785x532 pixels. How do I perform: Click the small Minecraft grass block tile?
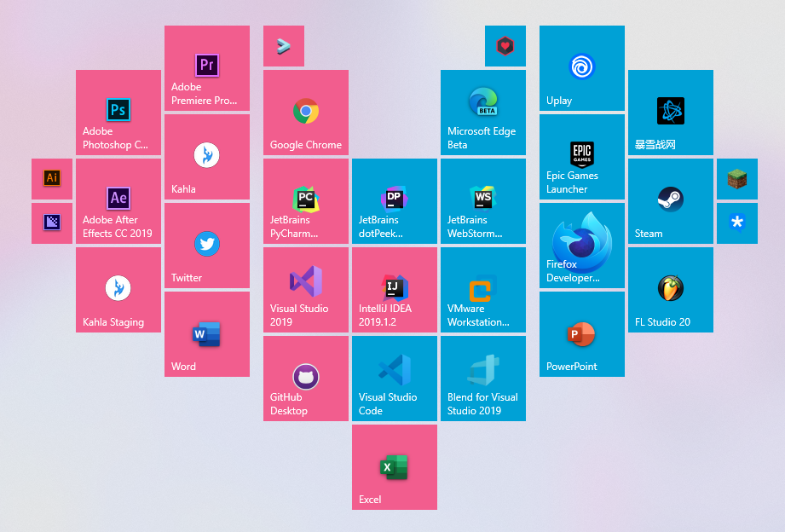pyautogui.click(x=737, y=179)
